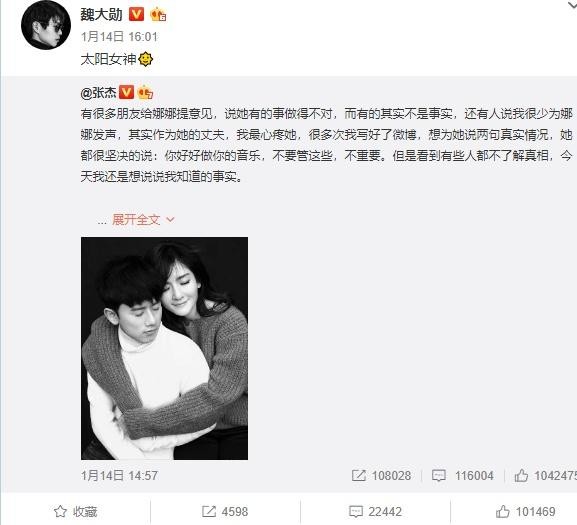The width and height of the screenshot is (577, 525).
Task: Click the 魏大勋 username link
Action: point(101,15)
